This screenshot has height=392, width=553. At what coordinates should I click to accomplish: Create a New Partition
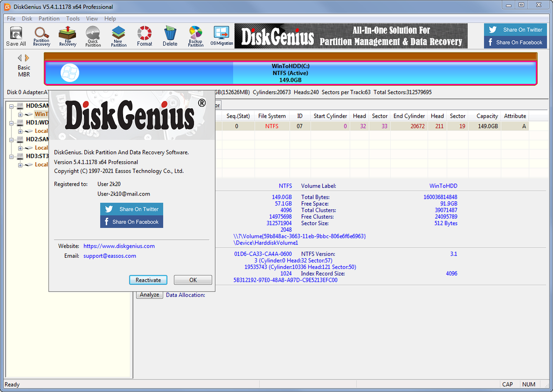click(x=119, y=36)
